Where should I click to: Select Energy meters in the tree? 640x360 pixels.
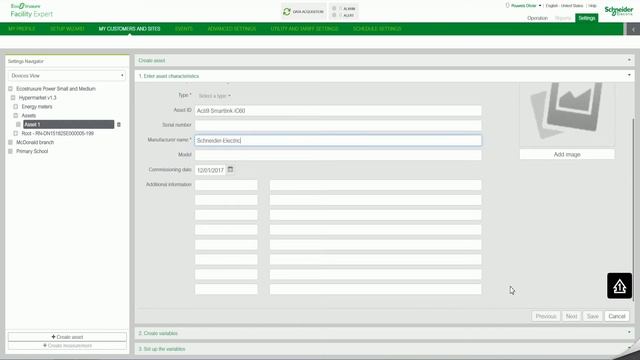click(37, 107)
